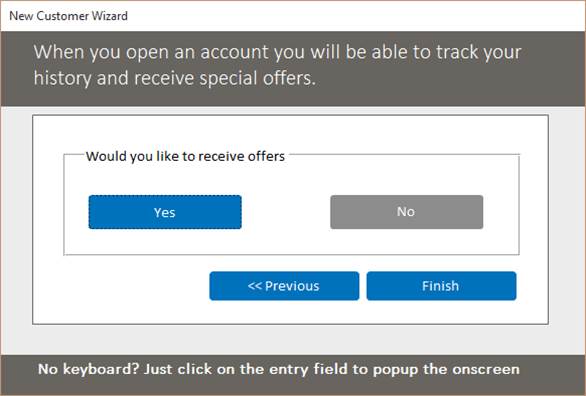Select No to decline offers
586x396 pixels.
(406, 212)
